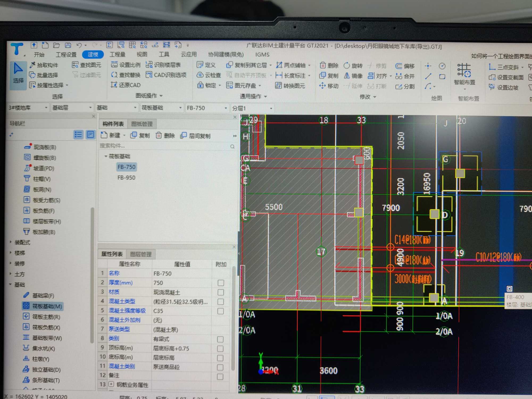The height and width of the screenshot is (399, 532).
Task: Click 分割 split tool
Action: pos(405,87)
